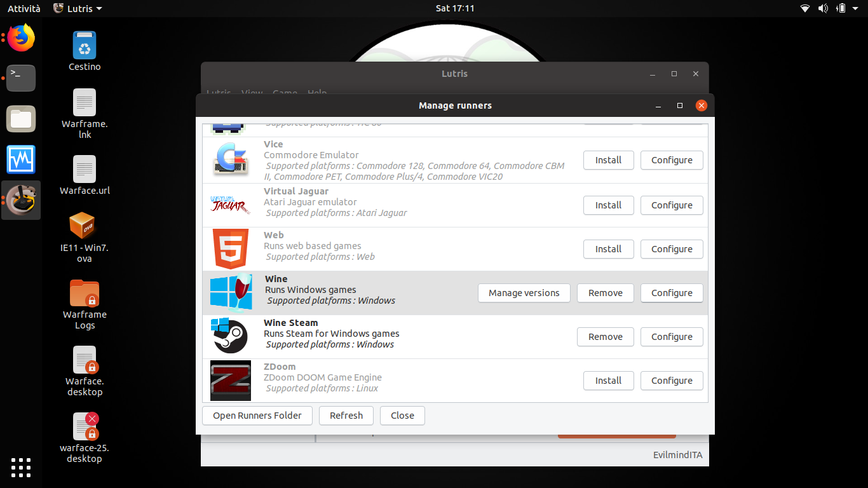Open Files manager from the dock
Image resolution: width=868 pixels, height=488 pixels.
pyautogui.click(x=21, y=119)
